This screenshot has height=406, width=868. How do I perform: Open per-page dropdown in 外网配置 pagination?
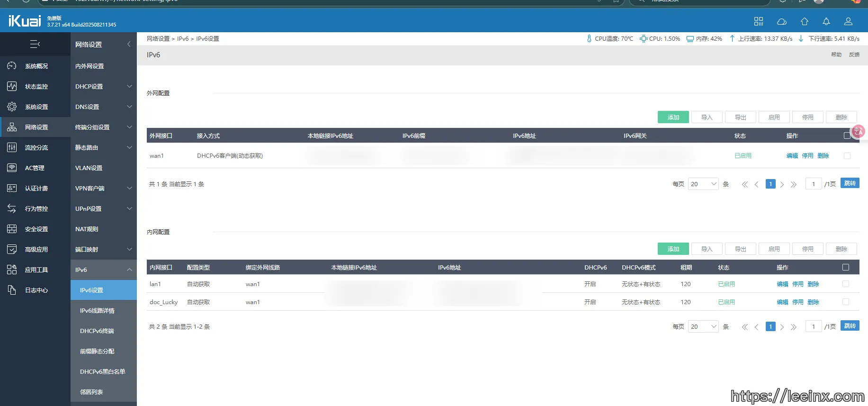point(704,184)
